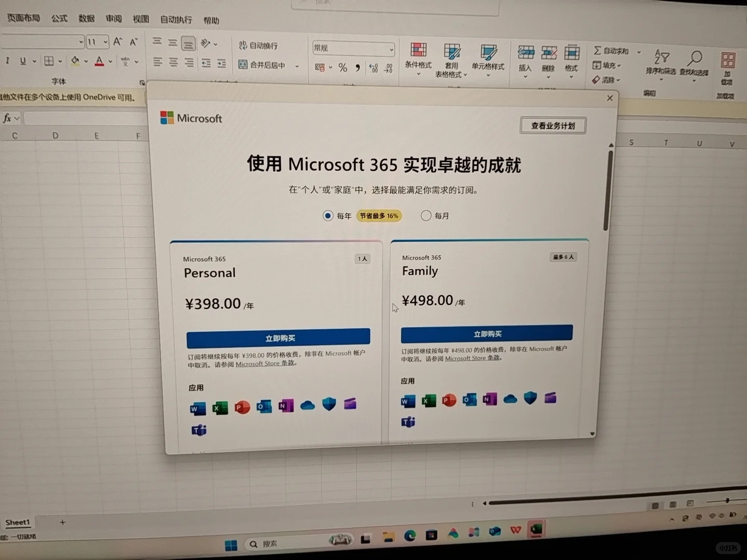Viewport: 747px width, 560px height.
Task: Apply the percent (%) number style
Action: [342, 67]
